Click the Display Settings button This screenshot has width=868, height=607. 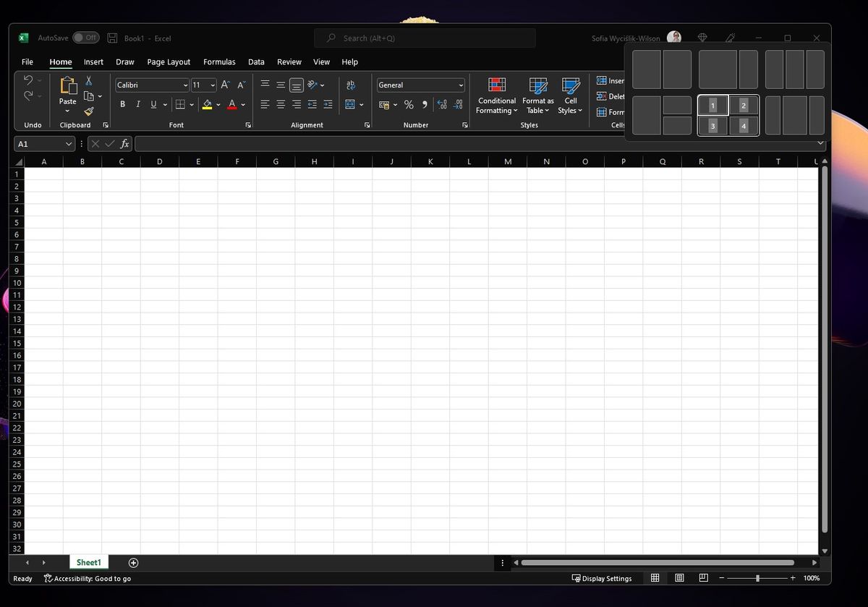603,578
